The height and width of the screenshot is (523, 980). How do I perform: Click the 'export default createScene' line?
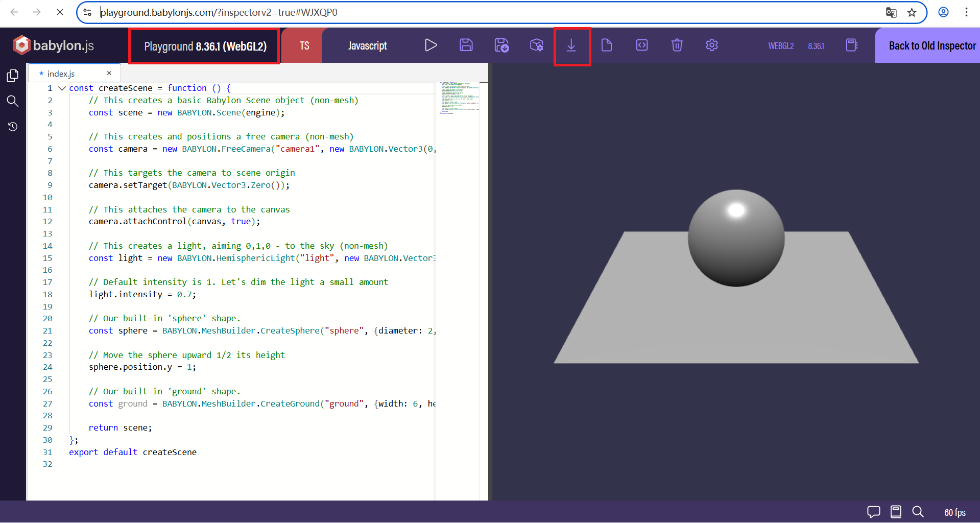pos(133,453)
